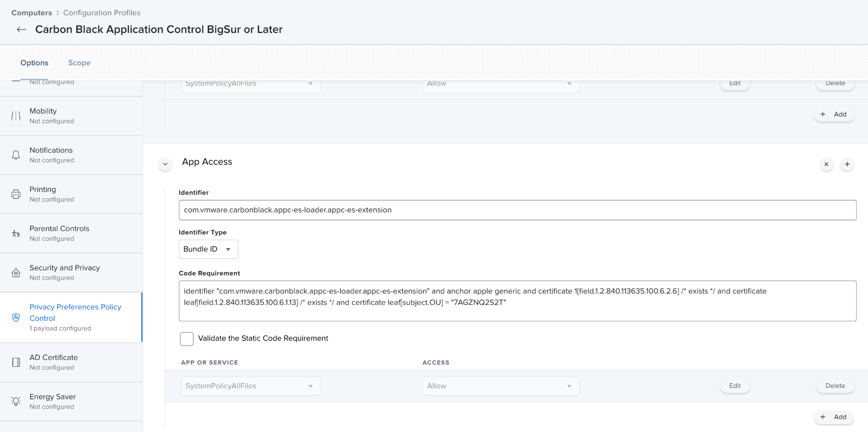
Task: Select Privacy Preferences Policy Control payload
Action: (71, 317)
